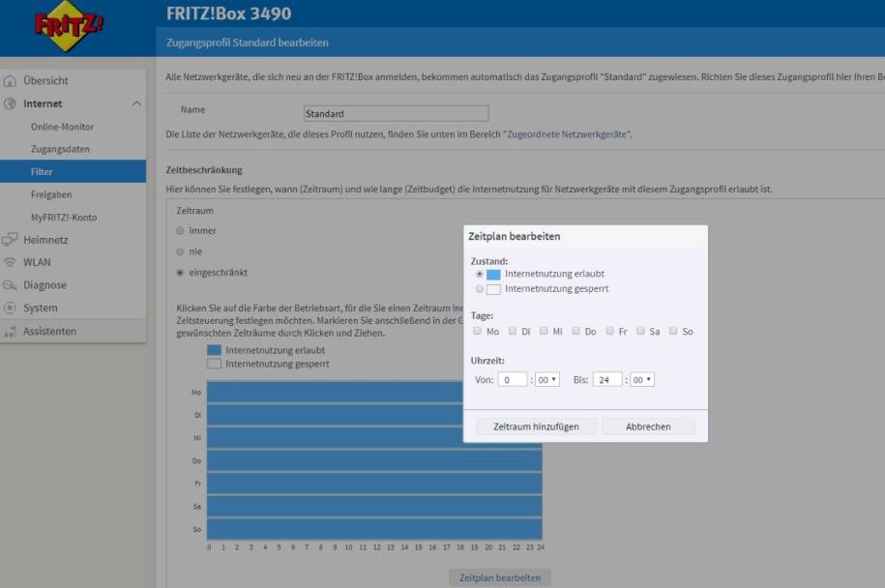885x588 pixels.
Task: Open the System menu
Action: point(40,309)
